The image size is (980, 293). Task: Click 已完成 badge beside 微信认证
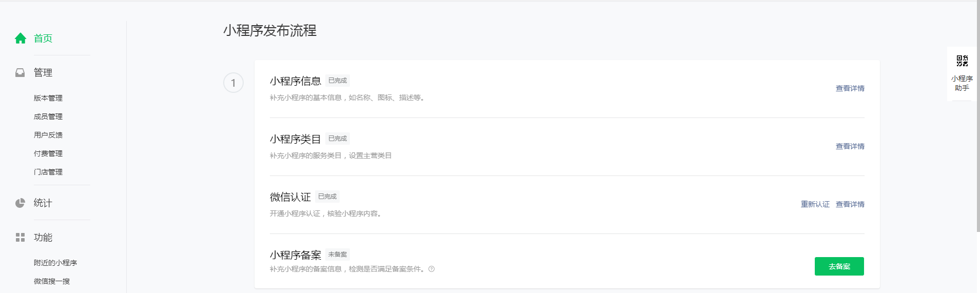click(x=327, y=197)
